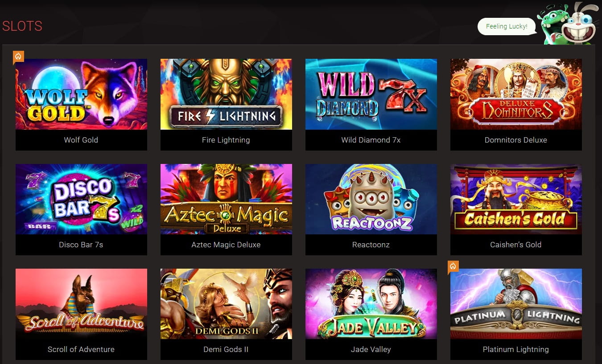Launch the Wild Diamond 7x thumbnail
This screenshot has height=364, width=602.
(x=371, y=94)
